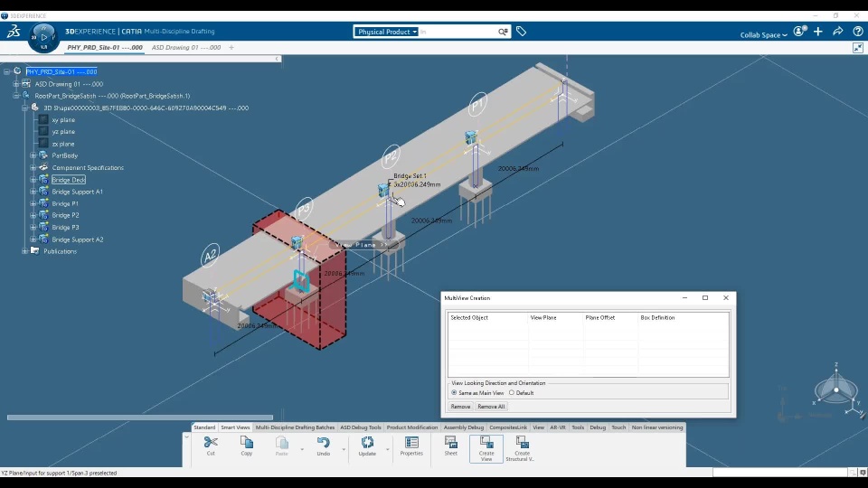
Task: Expand the Publications node
Action: [25, 251]
